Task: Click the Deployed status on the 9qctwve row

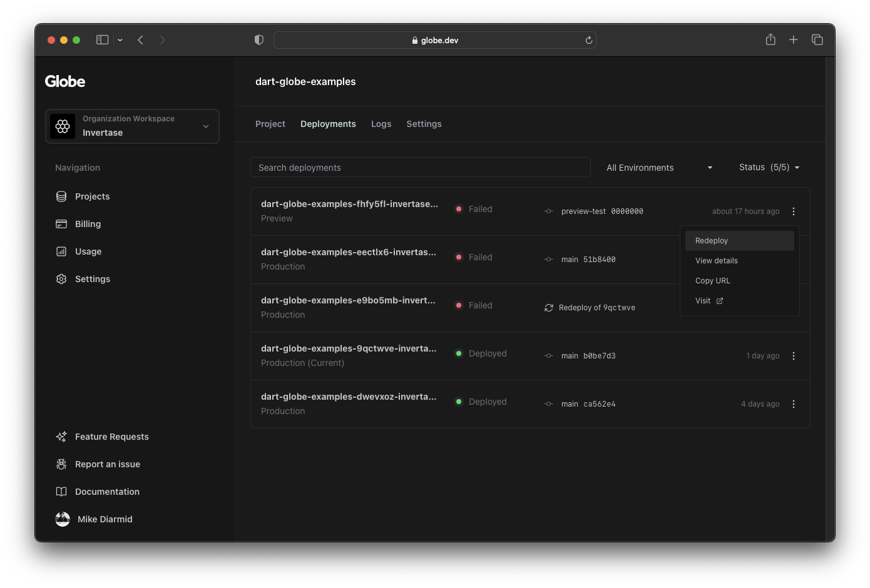Action: tap(481, 353)
